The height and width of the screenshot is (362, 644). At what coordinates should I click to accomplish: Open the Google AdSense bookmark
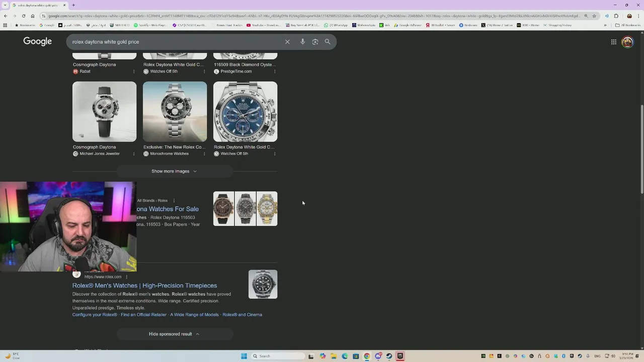pyautogui.click(x=408, y=25)
